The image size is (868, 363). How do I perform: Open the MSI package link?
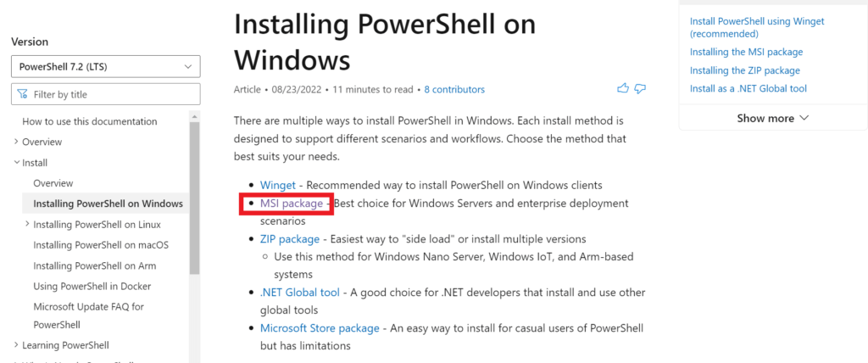[x=292, y=204]
